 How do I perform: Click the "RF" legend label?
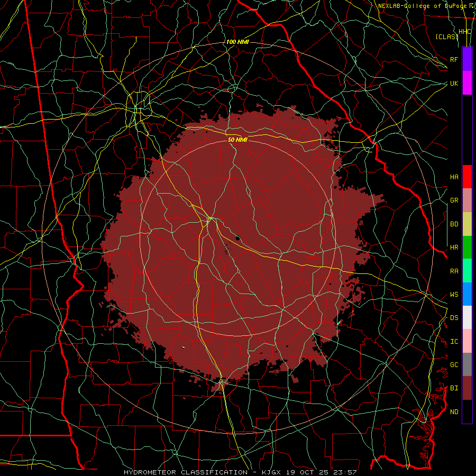pyautogui.click(x=454, y=59)
